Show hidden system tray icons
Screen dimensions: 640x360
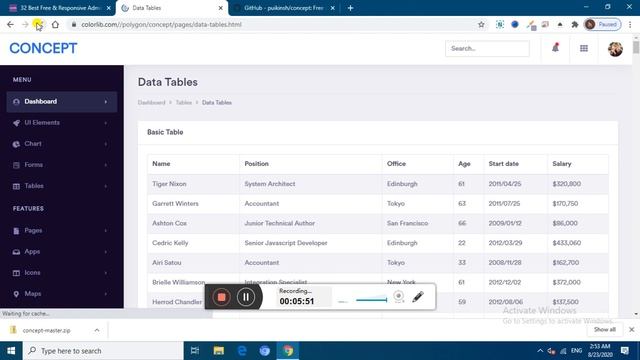click(540, 351)
